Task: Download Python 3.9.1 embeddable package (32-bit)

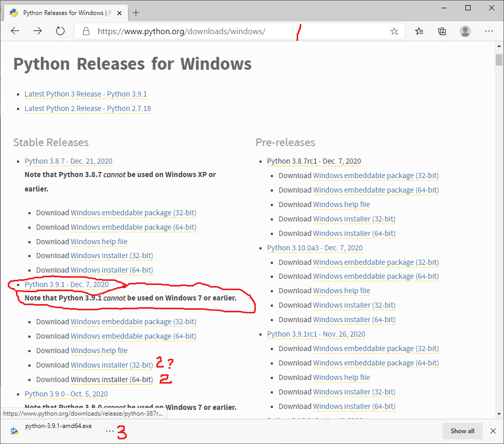Action: tap(134, 322)
